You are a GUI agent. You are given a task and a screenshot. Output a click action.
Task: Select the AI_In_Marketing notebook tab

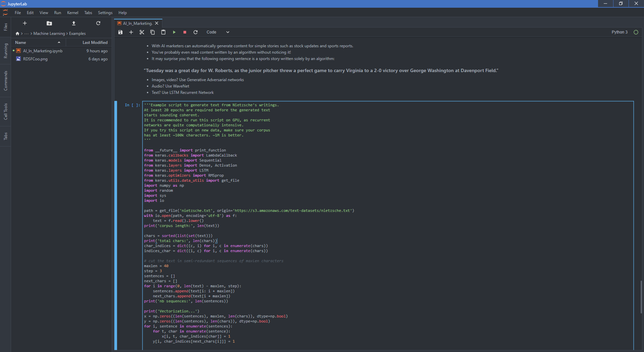click(138, 23)
